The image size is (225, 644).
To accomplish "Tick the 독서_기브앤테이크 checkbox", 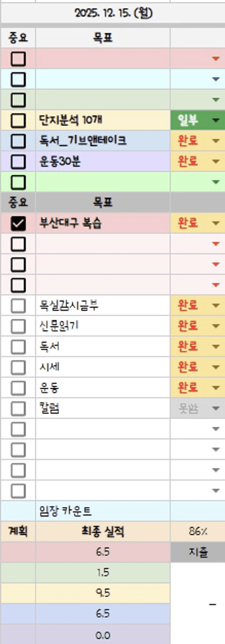I will [x=18, y=141].
